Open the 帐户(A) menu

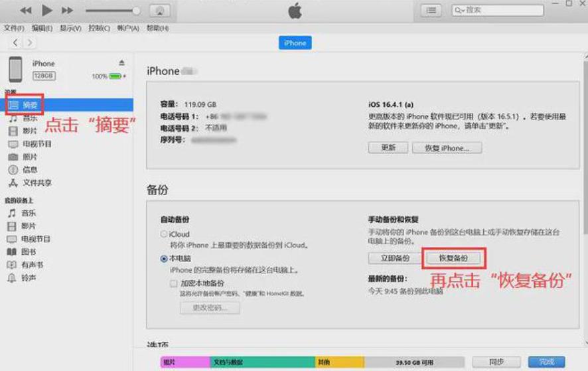128,28
